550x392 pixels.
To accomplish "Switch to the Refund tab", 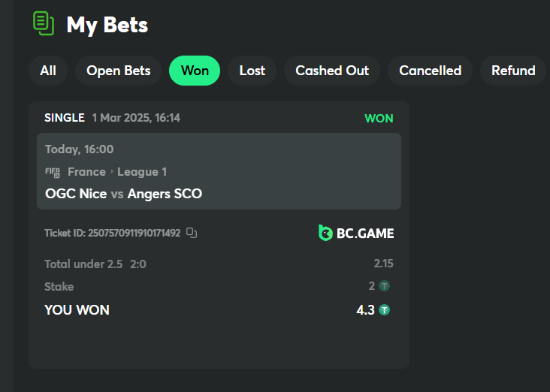I will pos(513,71).
